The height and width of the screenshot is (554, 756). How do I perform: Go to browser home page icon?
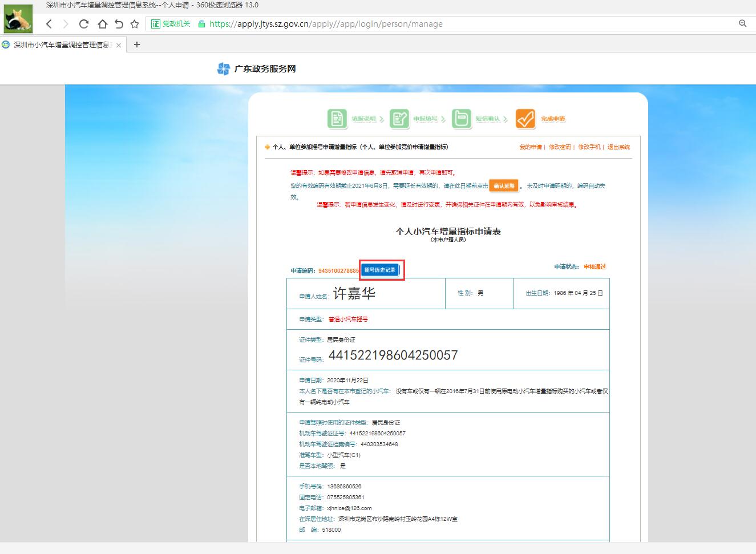coord(102,24)
